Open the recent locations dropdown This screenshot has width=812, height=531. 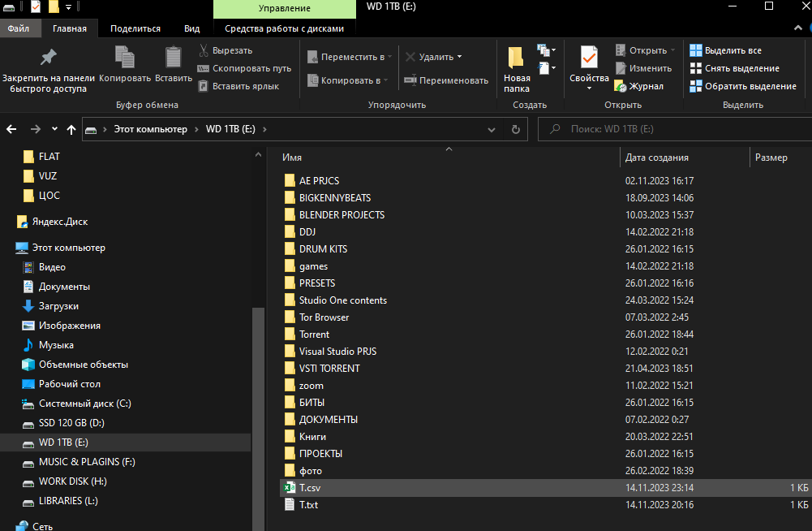point(54,129)
